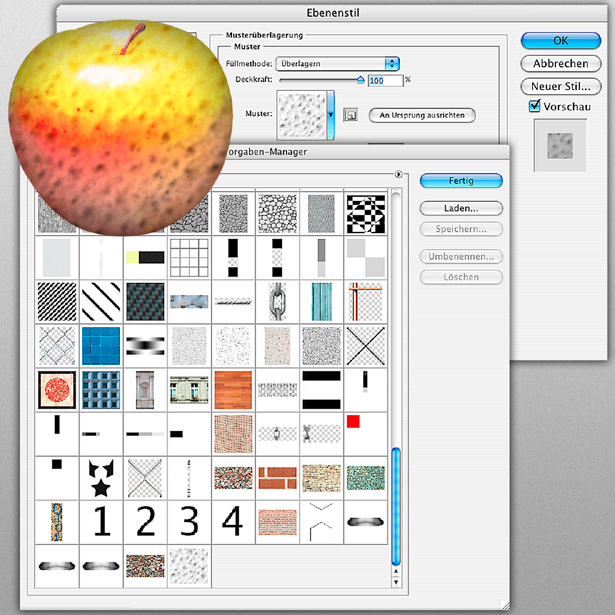Select the warped black-white checkerboard pattern
This screenshot has height=615, width=615.
click(366, 214)
